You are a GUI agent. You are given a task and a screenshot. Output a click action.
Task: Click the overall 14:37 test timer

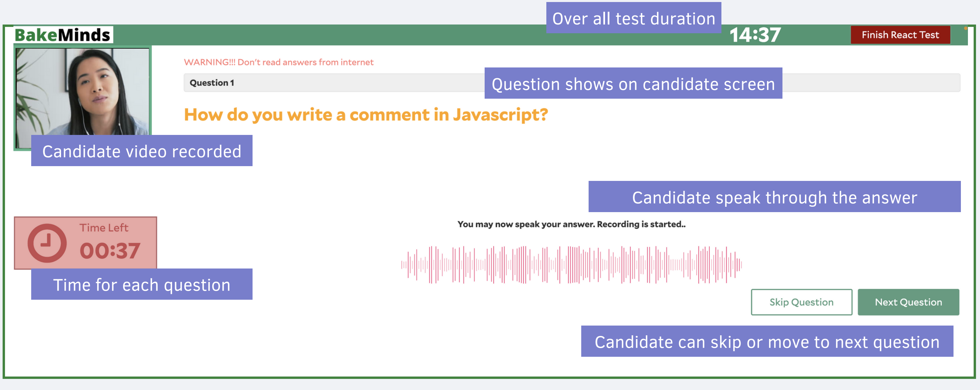pos(755,35)
